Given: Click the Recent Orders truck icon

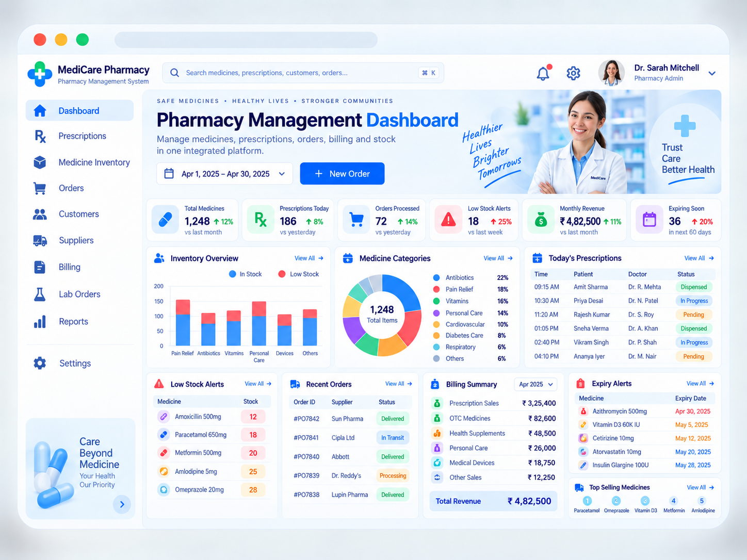Looking at the screenshot, I should (295, 384).
